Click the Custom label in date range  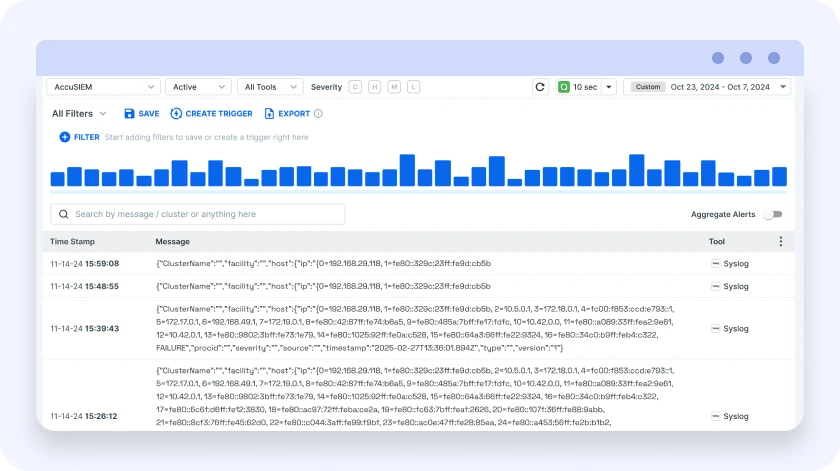point(648,87)
